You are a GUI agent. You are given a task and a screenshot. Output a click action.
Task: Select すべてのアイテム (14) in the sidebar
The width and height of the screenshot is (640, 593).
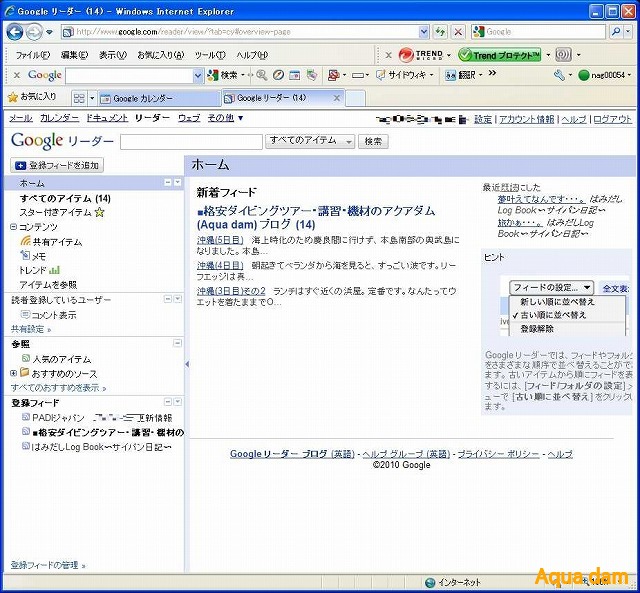[x=65, y=199]
